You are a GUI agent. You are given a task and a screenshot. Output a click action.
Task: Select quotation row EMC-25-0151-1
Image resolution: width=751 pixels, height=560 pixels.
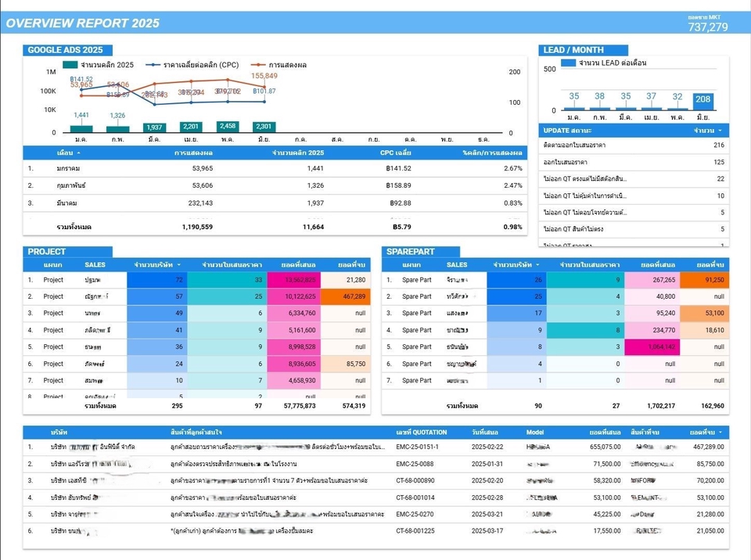[x=417, y=447]
